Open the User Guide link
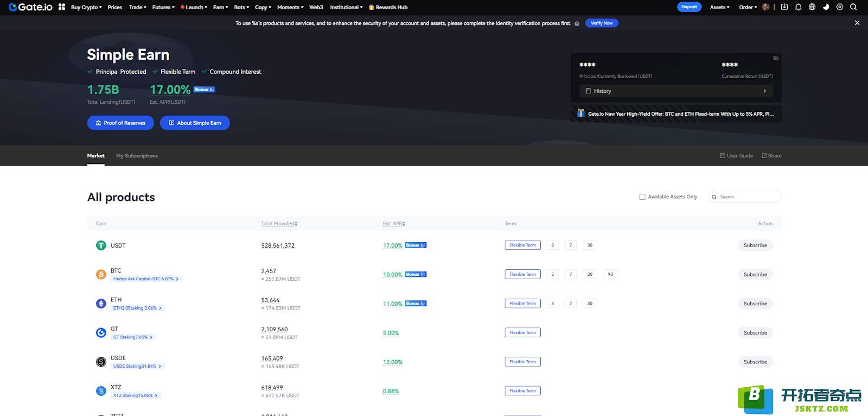The width and height of the screenshot is (868, 416). tap(736, 155)
